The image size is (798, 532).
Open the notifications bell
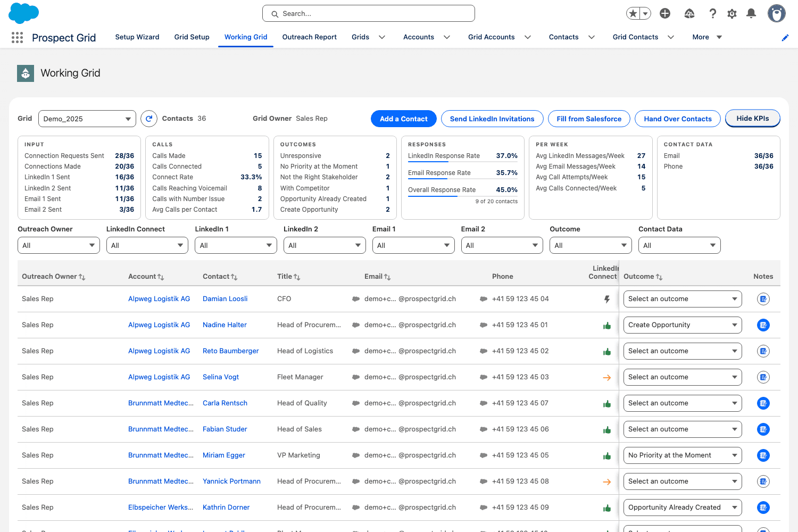click(x=751, y=13)
